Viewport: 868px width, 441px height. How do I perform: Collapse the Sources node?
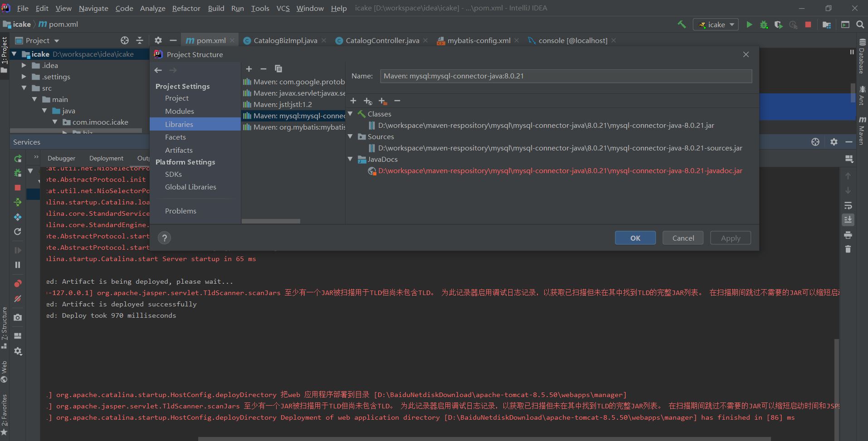[x=350, y=136]
